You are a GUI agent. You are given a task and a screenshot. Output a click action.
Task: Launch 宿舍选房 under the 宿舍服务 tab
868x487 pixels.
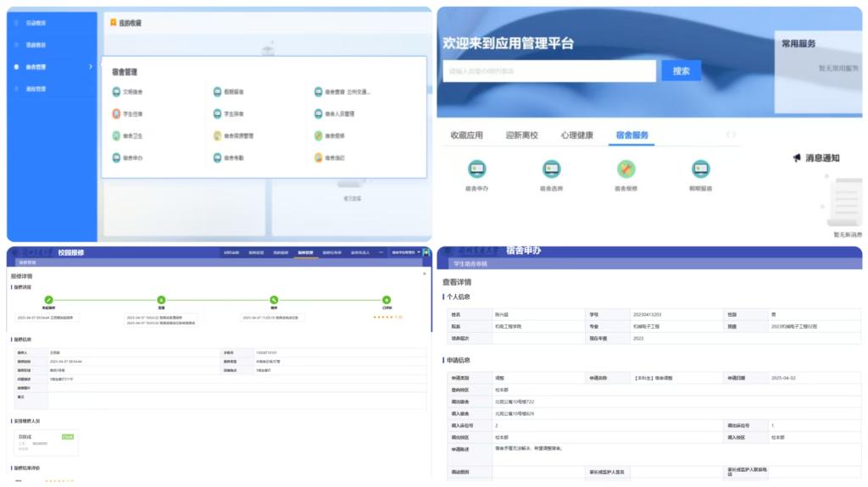tap(551, 169)
